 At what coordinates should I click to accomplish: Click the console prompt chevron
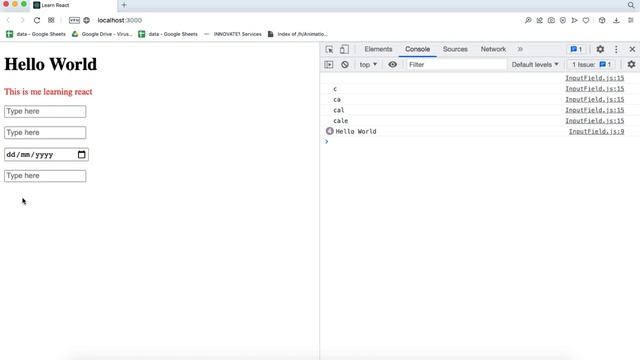pos(327,142)
